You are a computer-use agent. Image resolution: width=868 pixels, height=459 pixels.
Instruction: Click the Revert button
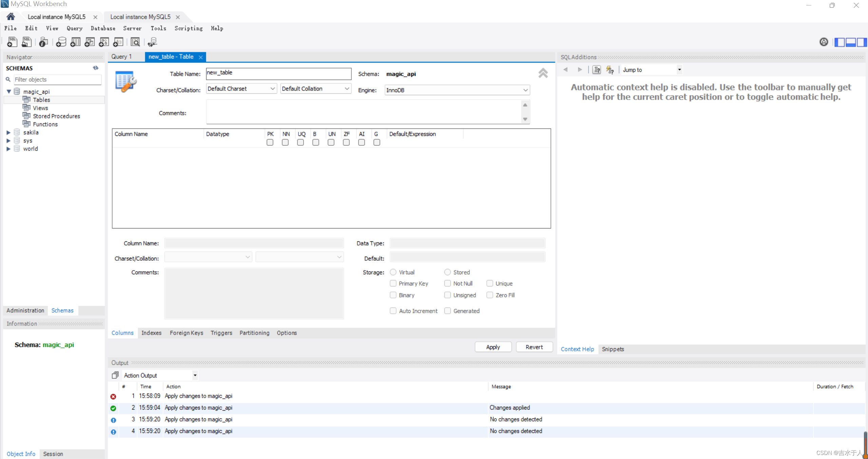533,346
